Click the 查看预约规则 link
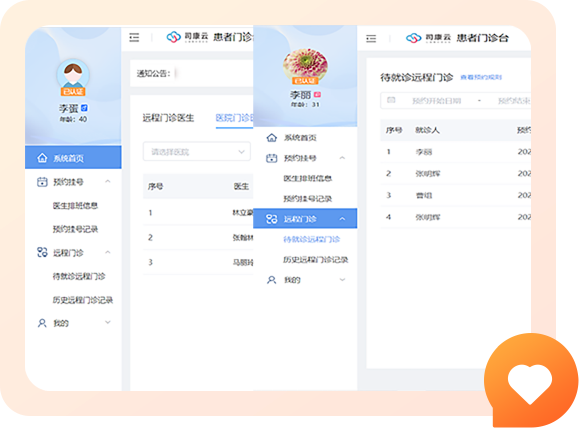The width and height of the screenshot is (579, 428). point(481,77)
